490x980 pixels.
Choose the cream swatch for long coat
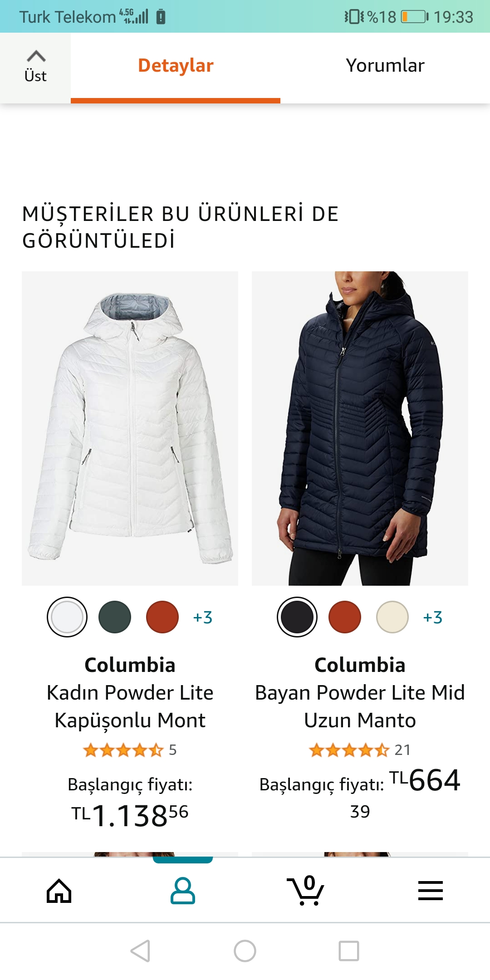[x=392, y=617]
